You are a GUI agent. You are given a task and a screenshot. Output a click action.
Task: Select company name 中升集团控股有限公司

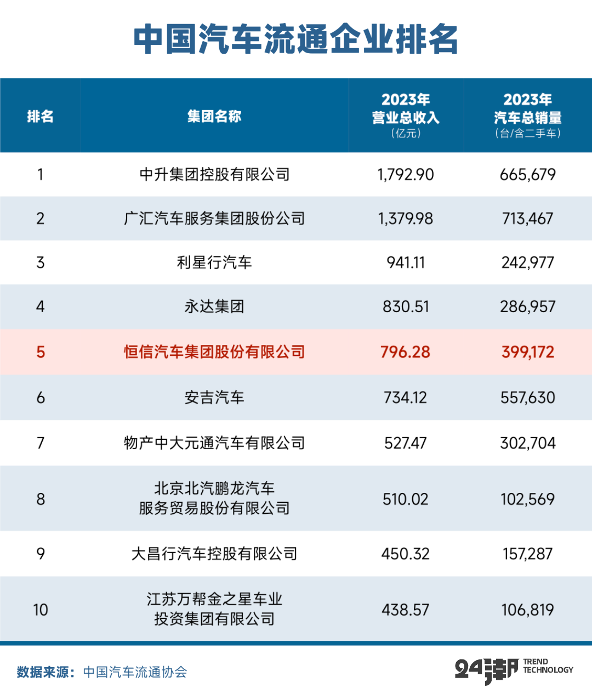[x=214, y=174]
